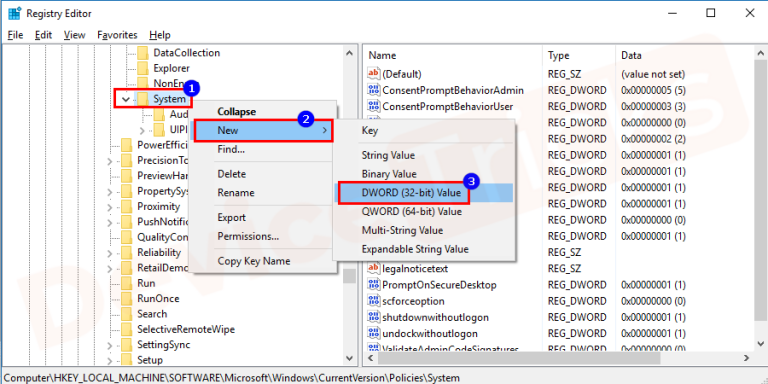Select Permissions... in the context menu
The height and width of the screenshot is (384, 768).
tap(248, 237)
